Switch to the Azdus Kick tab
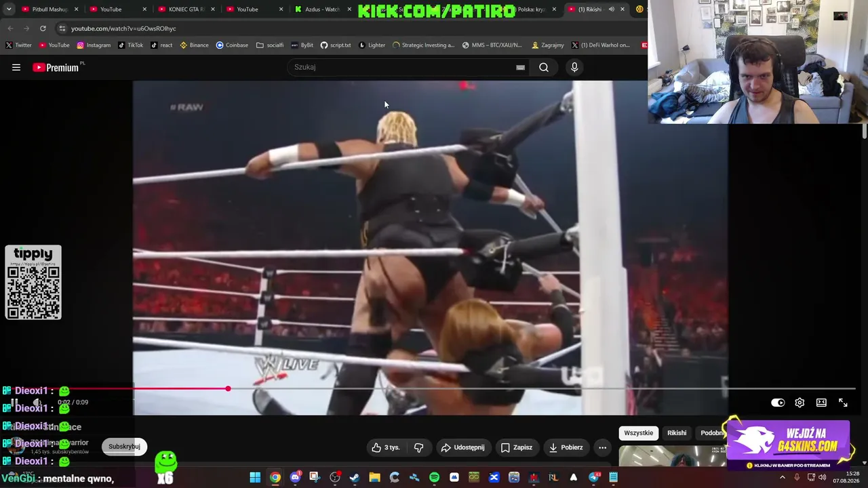Screen dimensions: 868x488 [x=323, y=9]
